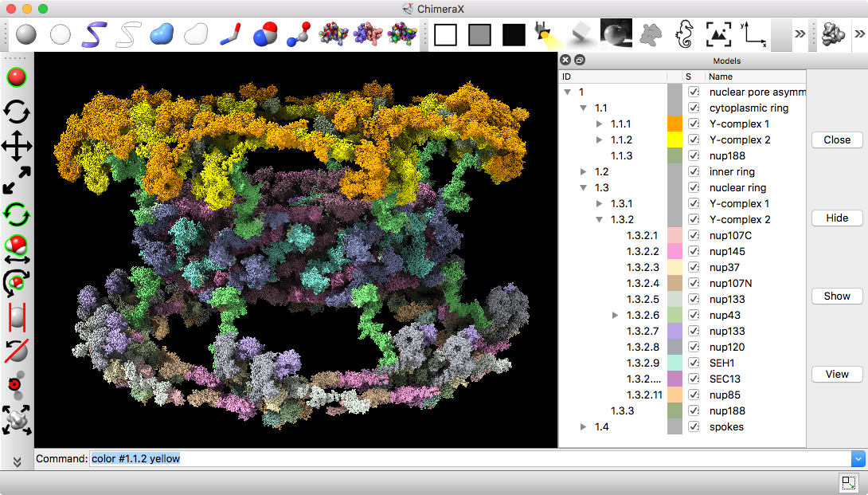Select the sphere-style red and blue atoms icon
868x495 pixels.
(265, 34)
